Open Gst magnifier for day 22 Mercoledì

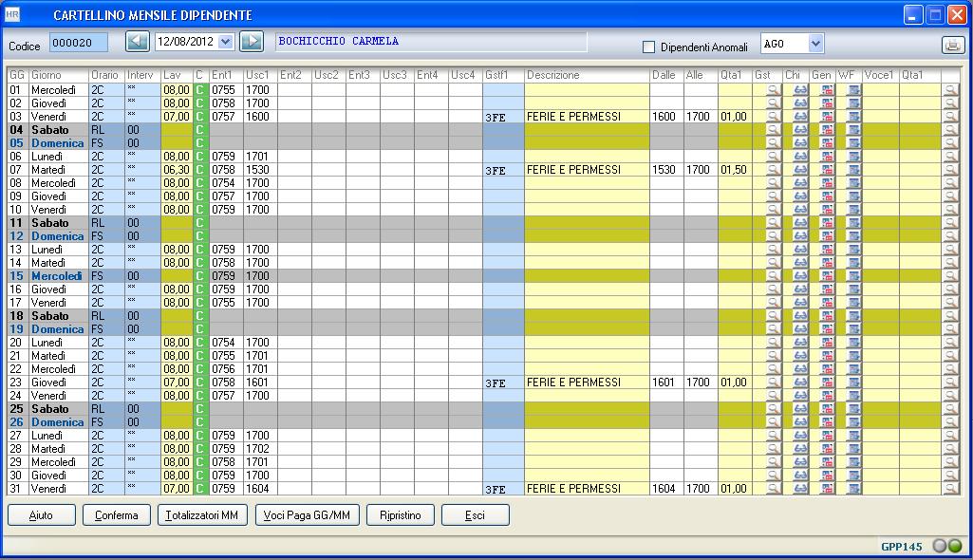point(774,369)
